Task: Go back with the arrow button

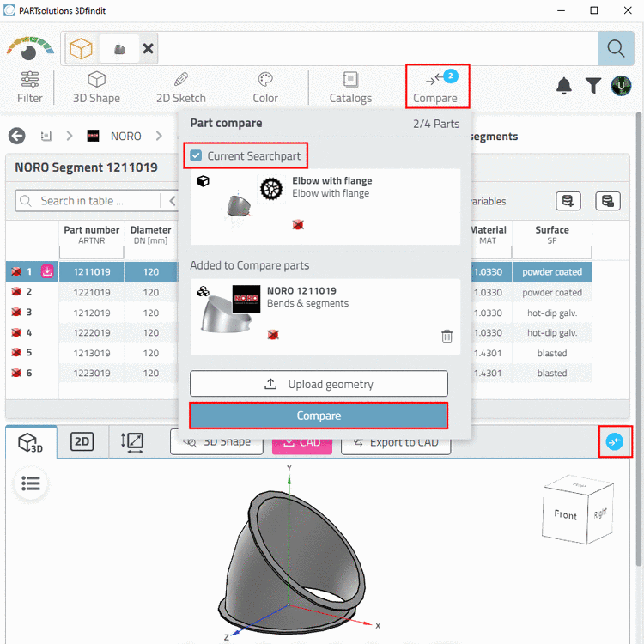Action: (17, 136)
